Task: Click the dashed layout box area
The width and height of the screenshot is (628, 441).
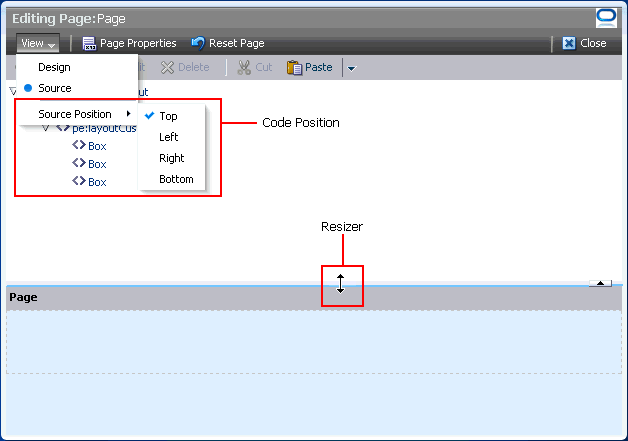Action: (314, 342)
